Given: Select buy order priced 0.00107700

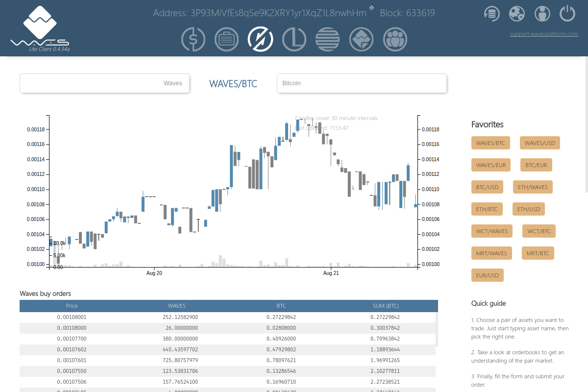Looking at the screenshot, I should 227,339.
